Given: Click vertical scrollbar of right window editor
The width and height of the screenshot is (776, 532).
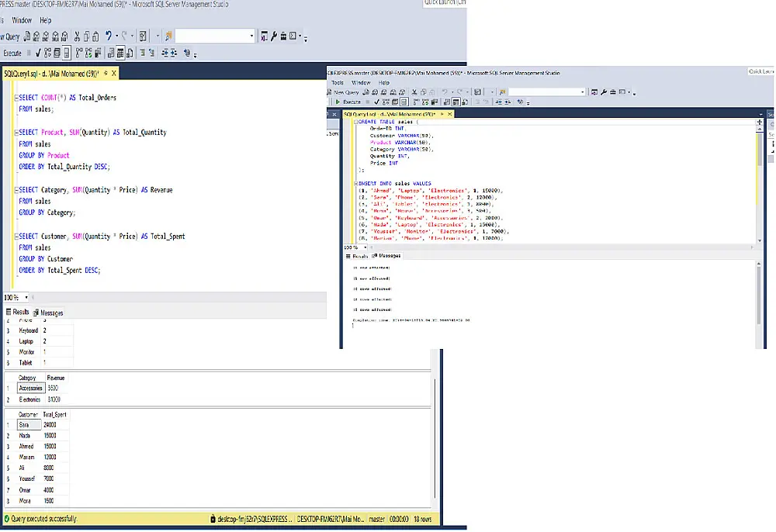Looking at the screenshot, I should 759,181.
